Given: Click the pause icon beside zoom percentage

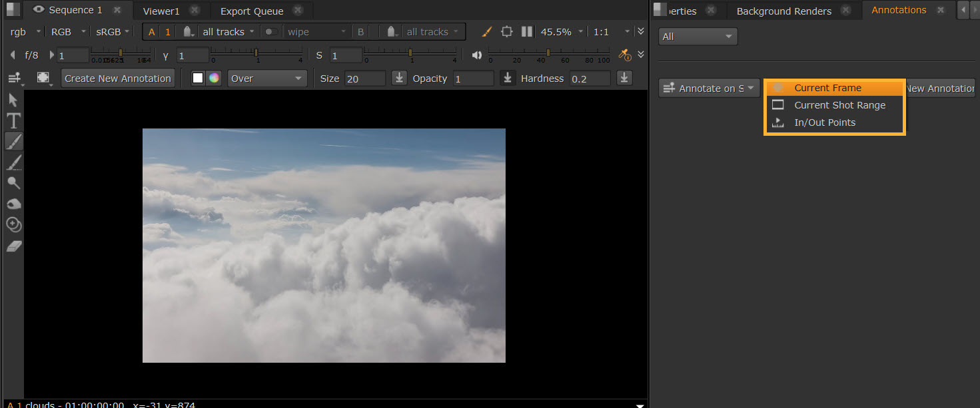Looking at the screenshot, I should click(526, 31).
